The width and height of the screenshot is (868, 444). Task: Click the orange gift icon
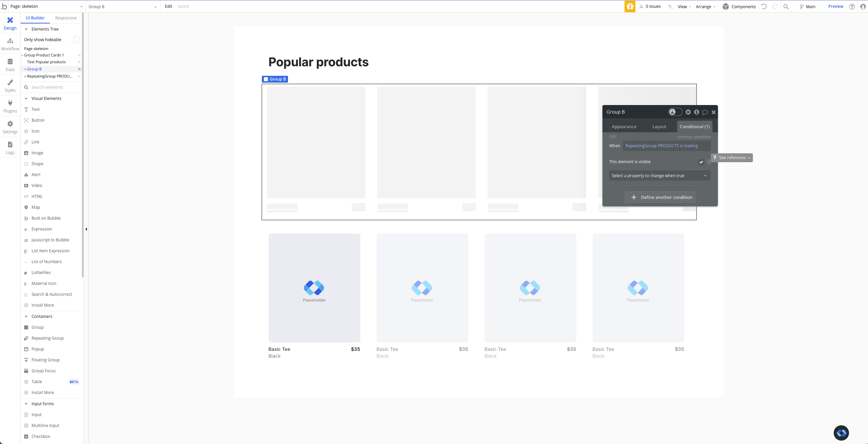coord(630,6)
